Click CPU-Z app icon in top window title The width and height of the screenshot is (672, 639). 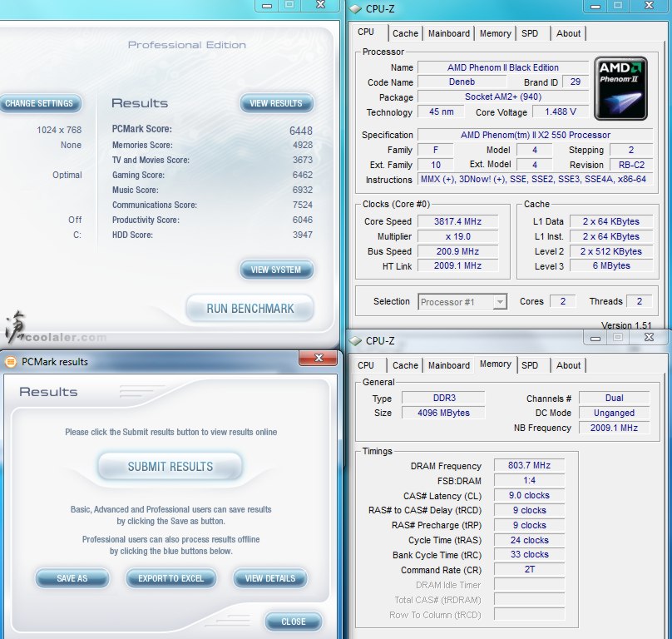(355, 9)
